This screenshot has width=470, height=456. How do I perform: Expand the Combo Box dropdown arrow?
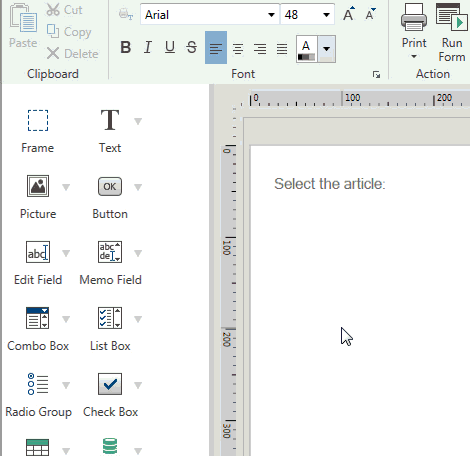point(66,319)
